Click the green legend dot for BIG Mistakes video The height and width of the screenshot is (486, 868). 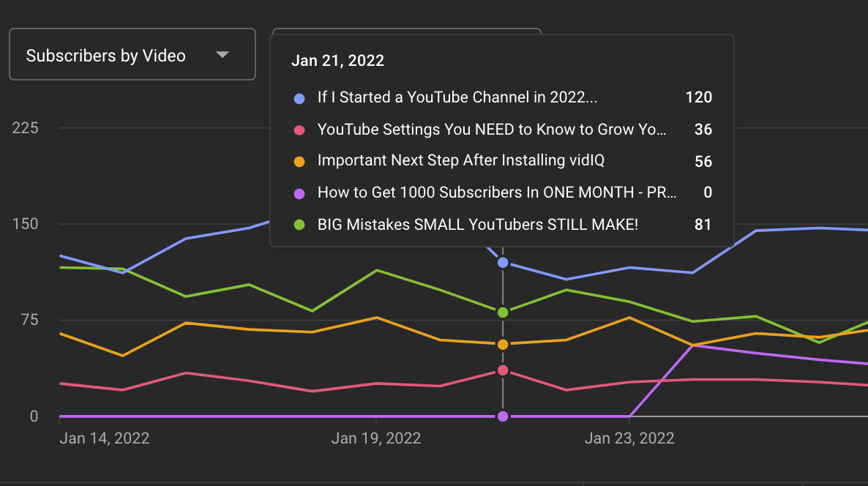pyautogui.click(x=299, y=225)
